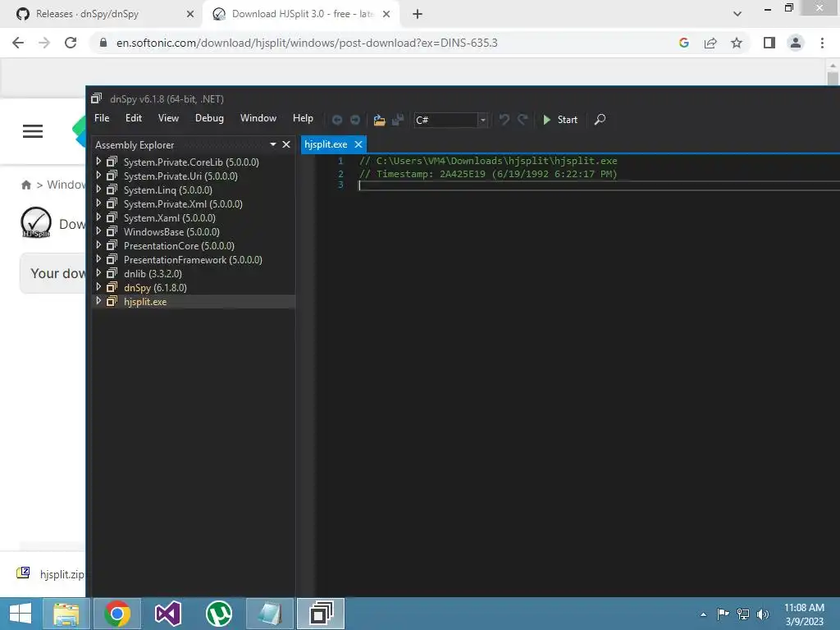Click the Google icon in address bar
This screenshot has height=630, width=840.
point(683,43)
